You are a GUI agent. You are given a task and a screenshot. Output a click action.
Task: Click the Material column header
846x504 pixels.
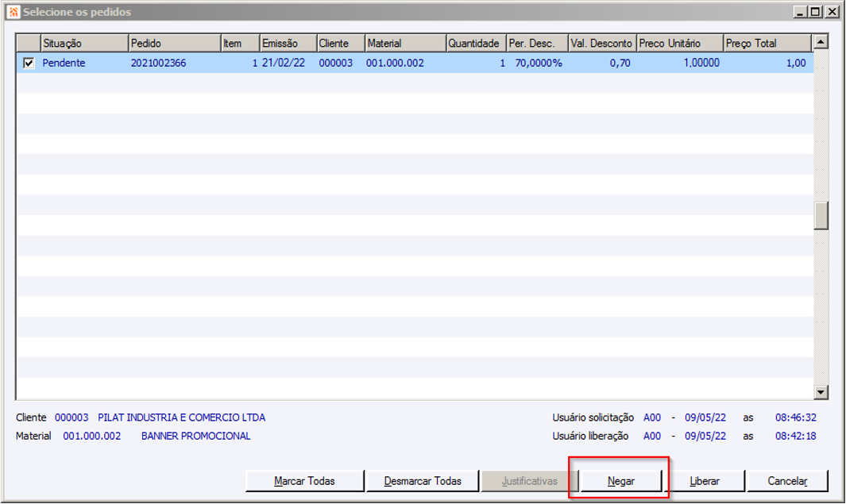406,43
